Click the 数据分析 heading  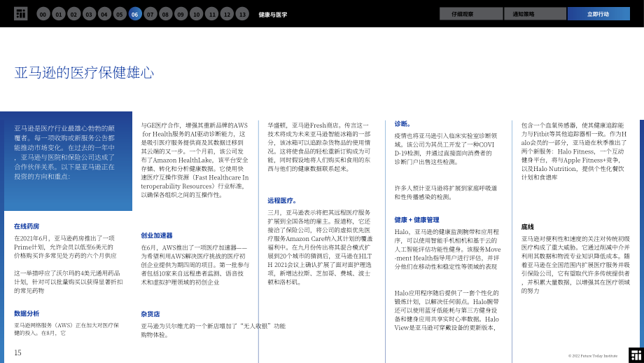[27, 313]
